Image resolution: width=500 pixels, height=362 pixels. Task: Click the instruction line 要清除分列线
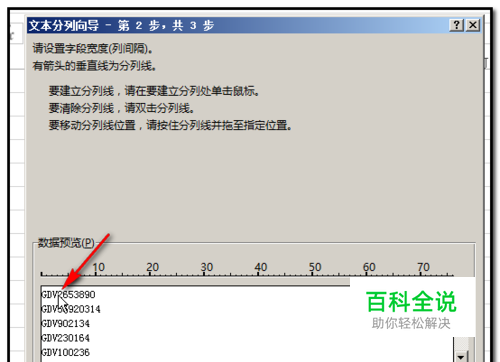(x=122, y=108)
